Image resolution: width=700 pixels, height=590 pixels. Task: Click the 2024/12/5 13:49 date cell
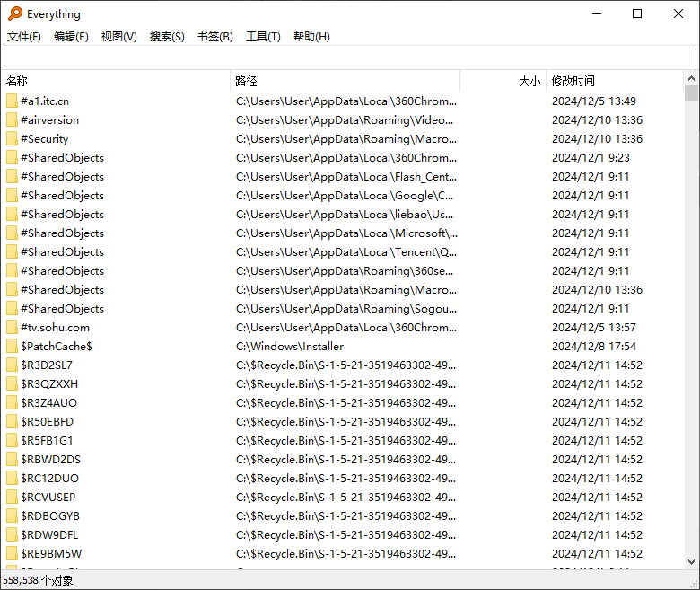point(594,101)
